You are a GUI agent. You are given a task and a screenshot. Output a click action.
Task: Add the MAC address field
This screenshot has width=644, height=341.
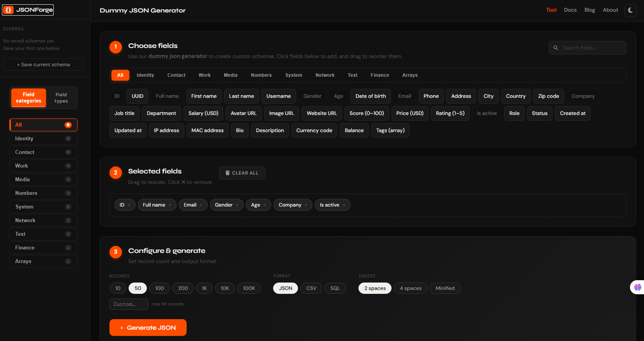208,131
